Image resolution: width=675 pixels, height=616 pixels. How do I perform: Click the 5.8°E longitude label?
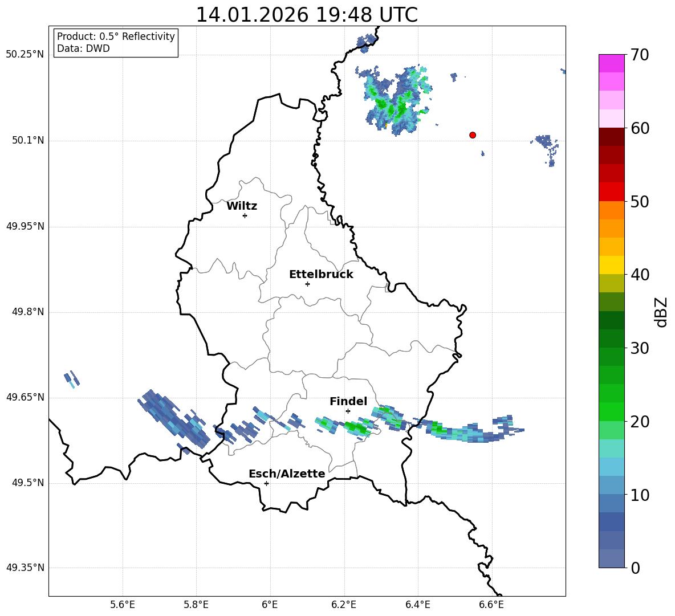(x=196, y=605)
